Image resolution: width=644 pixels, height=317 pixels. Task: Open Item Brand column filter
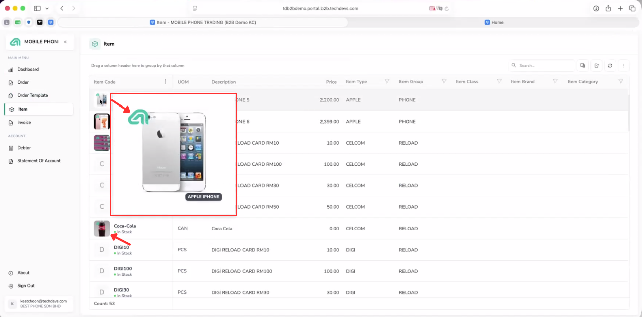click(x=555, y=81)
